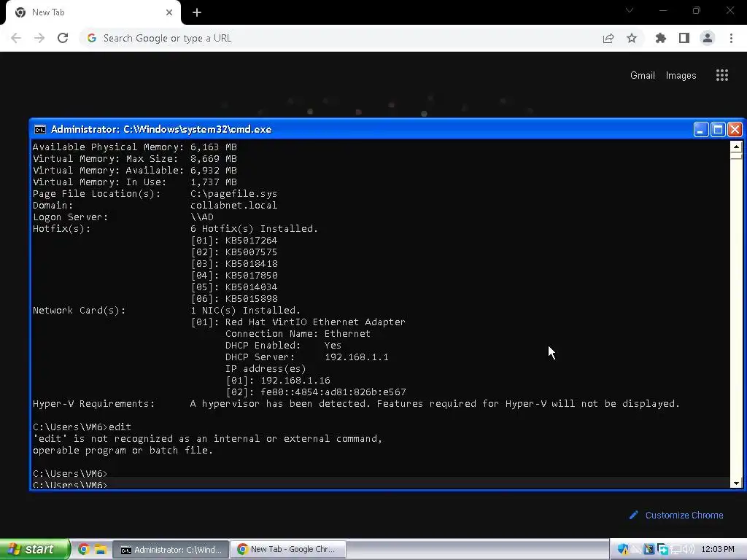Open the Google apps grid
This screenshot has width=747, height=560.
722,75
